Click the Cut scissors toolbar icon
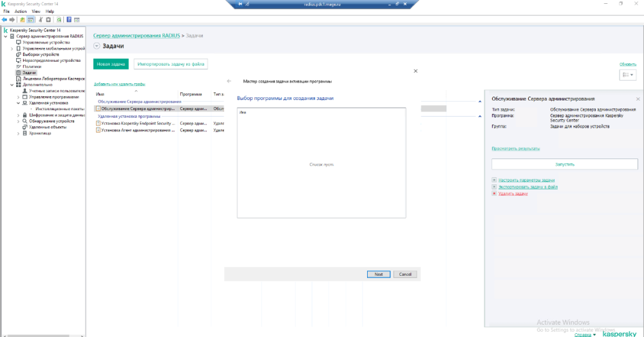Screen dimensions: 644x337 pos(41,20)
